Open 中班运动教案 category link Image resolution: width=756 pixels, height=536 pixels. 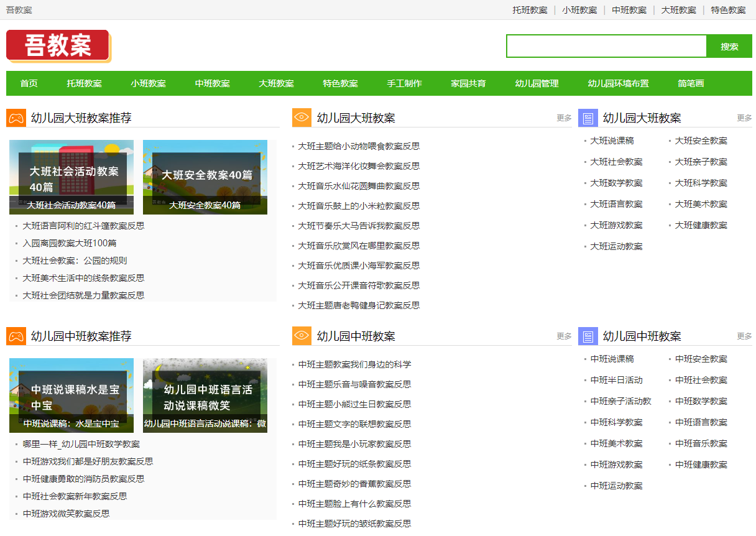pyautogui.click(x=616, y=486)
